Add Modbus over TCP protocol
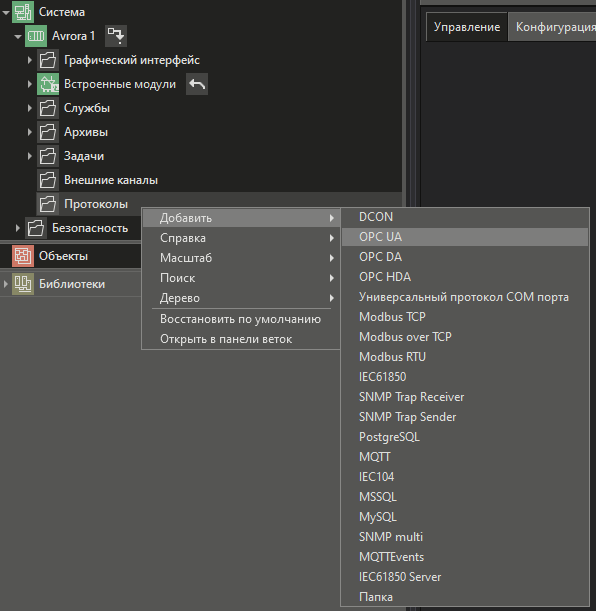The width and height of the screenshot is (596, 611). 465,337
